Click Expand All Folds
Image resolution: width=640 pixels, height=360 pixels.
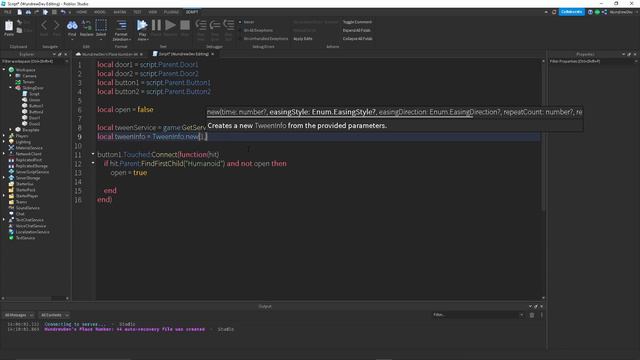(x=357, y=30)
